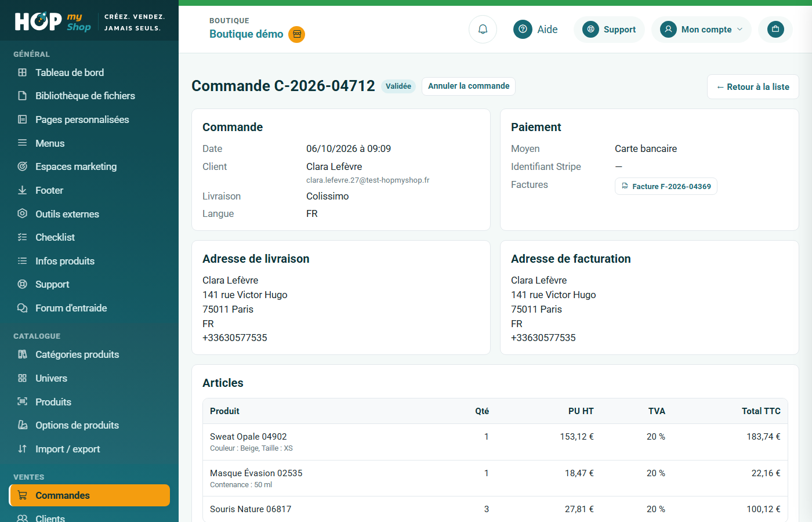Click the Commandes cart icon

point(23,495)
